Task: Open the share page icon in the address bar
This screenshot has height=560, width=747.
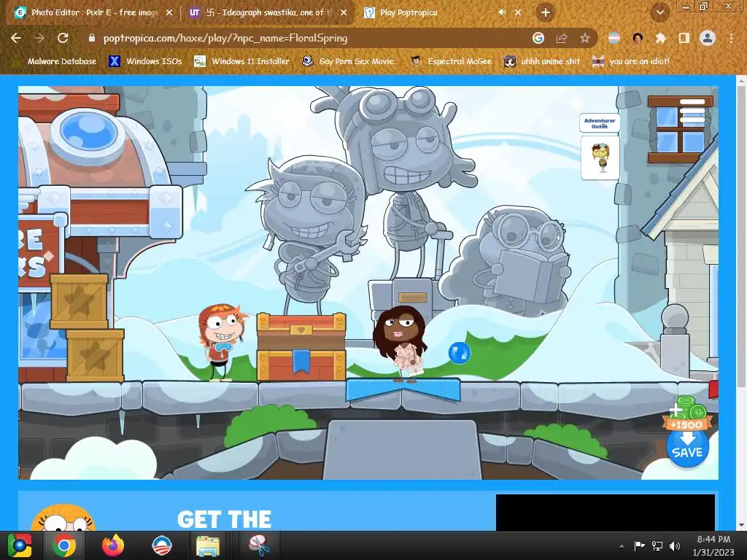Action: 562,38
